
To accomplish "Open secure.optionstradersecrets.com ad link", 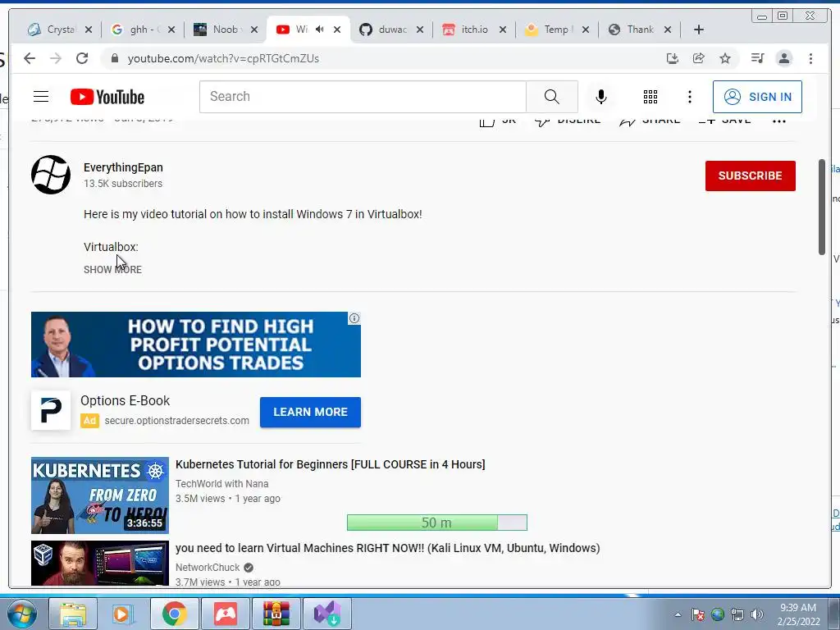I will click(177, 421).
